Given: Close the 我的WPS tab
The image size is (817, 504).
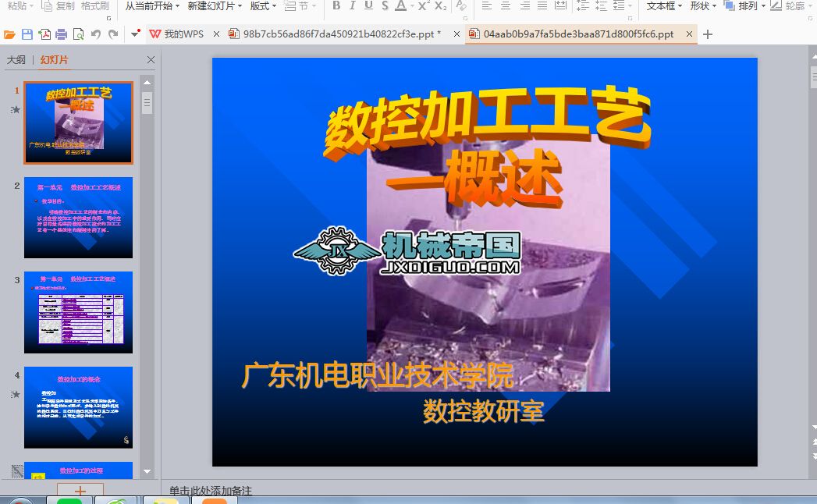Looking at the screenshot, I should click(216, 34).
